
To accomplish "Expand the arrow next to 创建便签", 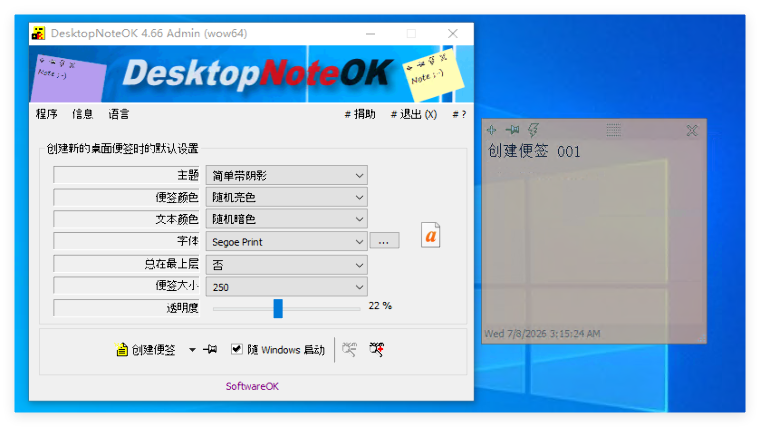I will [192, 349].
